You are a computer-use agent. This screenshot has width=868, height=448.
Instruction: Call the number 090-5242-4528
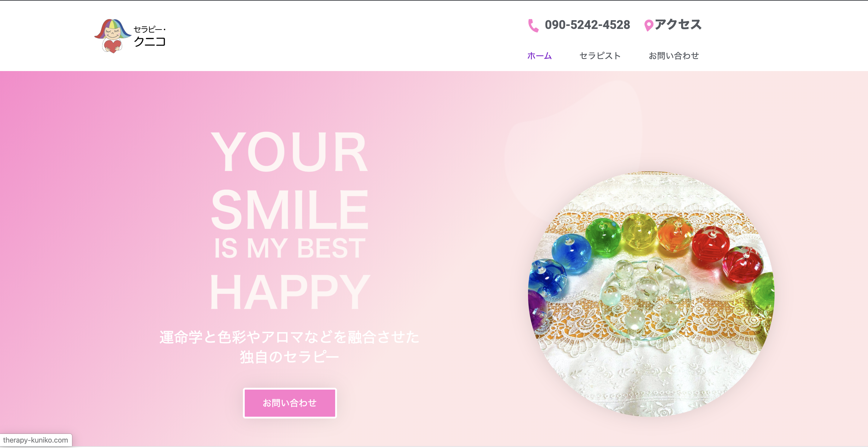pyautogui.click(x=587, y=25)
